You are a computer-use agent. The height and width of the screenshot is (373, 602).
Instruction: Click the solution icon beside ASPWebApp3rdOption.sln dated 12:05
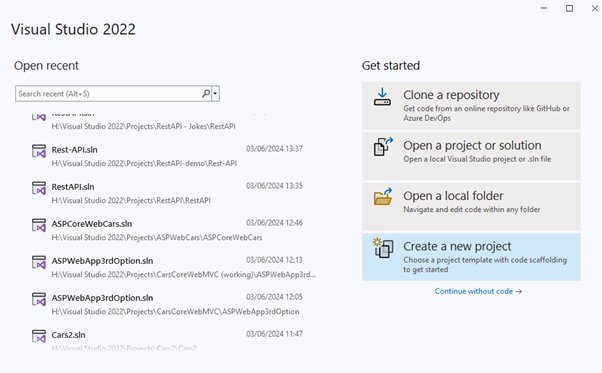(39, 299)
